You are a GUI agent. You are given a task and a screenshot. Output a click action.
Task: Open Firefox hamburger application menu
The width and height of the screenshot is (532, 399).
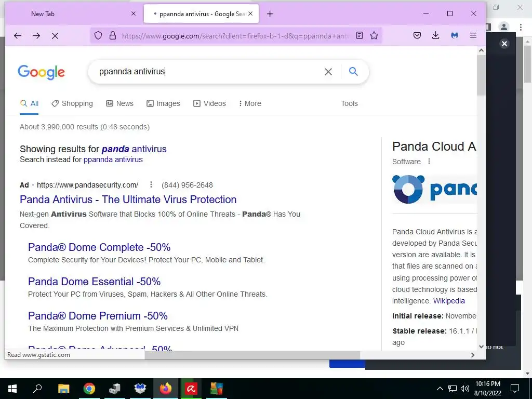(473, 35)
